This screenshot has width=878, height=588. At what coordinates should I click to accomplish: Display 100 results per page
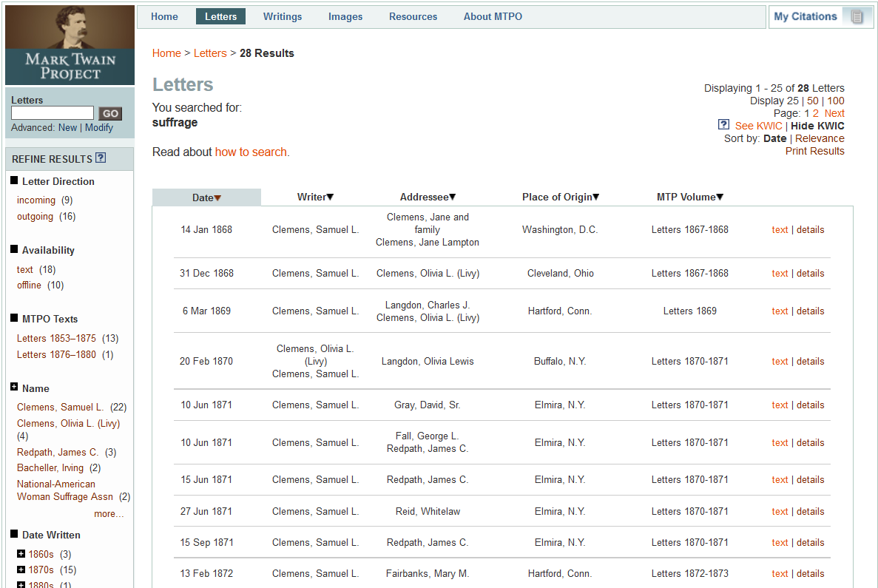pyautogui.click(x=835, y=101)
